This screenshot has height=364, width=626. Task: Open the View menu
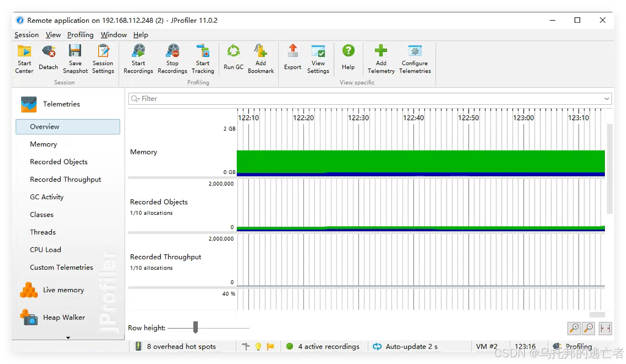pos(53,35)
